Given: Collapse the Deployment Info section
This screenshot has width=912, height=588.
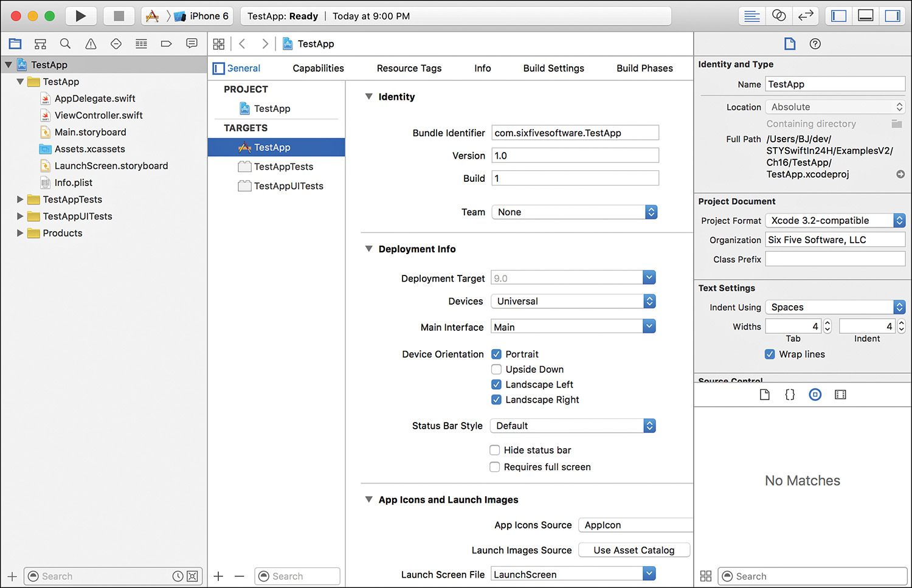Looking at the screenshot, I should click(x=368, y=249).
